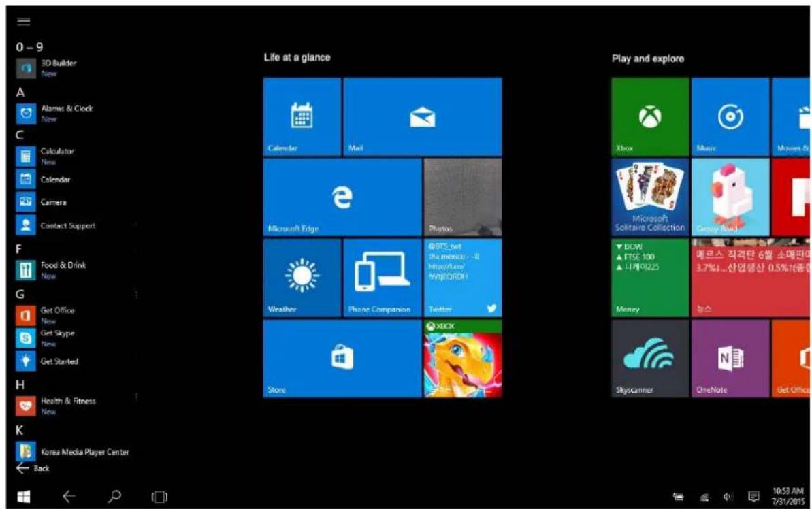Open Microsoft Solitaire Collection tile
This screenshot has width=812, height=509.
[x=650, y=197]
